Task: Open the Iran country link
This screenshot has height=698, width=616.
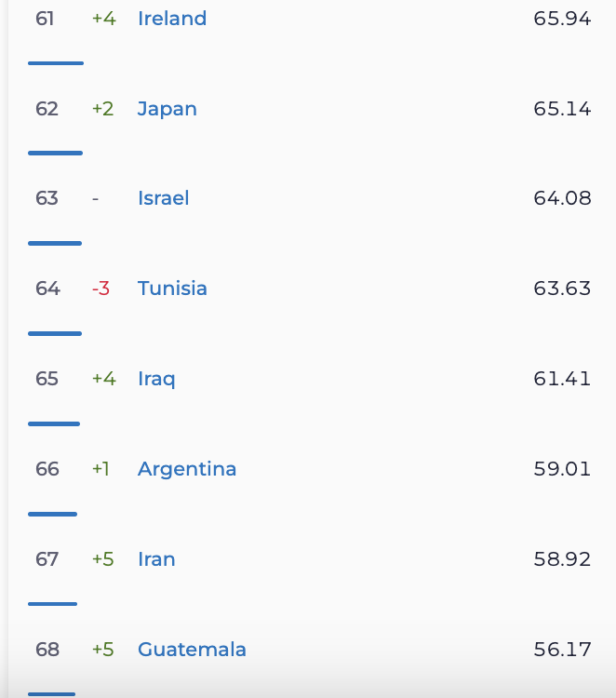Action: [156, 559]
